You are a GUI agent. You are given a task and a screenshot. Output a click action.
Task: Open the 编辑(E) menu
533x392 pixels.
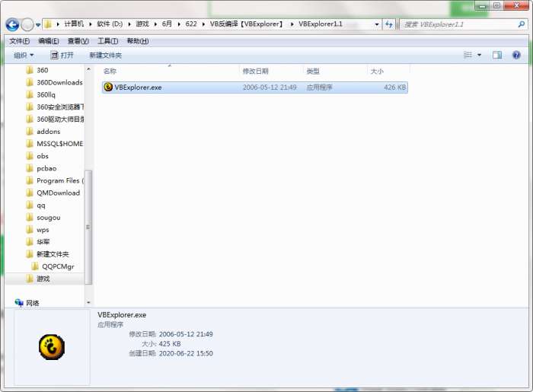[x=49, y=41]
